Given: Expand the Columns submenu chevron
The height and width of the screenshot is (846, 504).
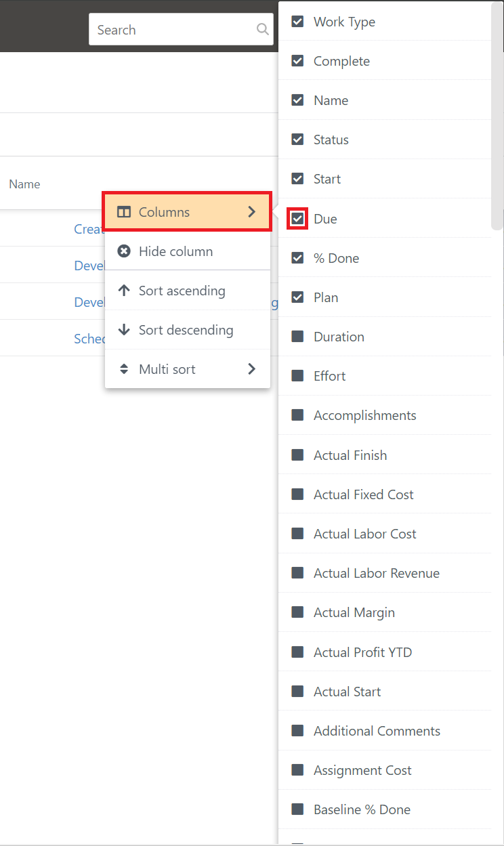Looking at the screenshot, I should tap(252, 212).
